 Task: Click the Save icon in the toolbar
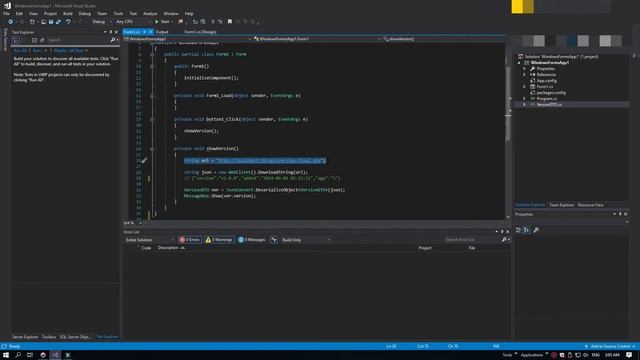[51, 22]
